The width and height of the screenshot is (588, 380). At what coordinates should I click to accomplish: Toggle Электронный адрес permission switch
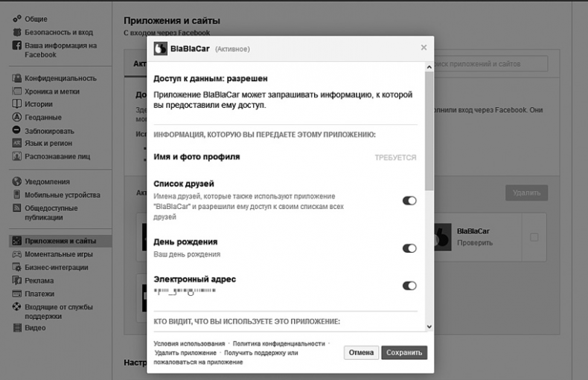[x=409, y=286]
